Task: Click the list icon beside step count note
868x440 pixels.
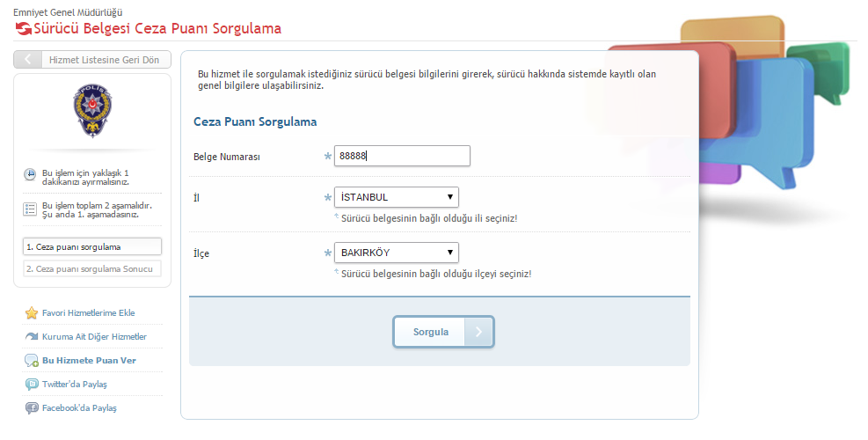Action: (x=30, y=209)
